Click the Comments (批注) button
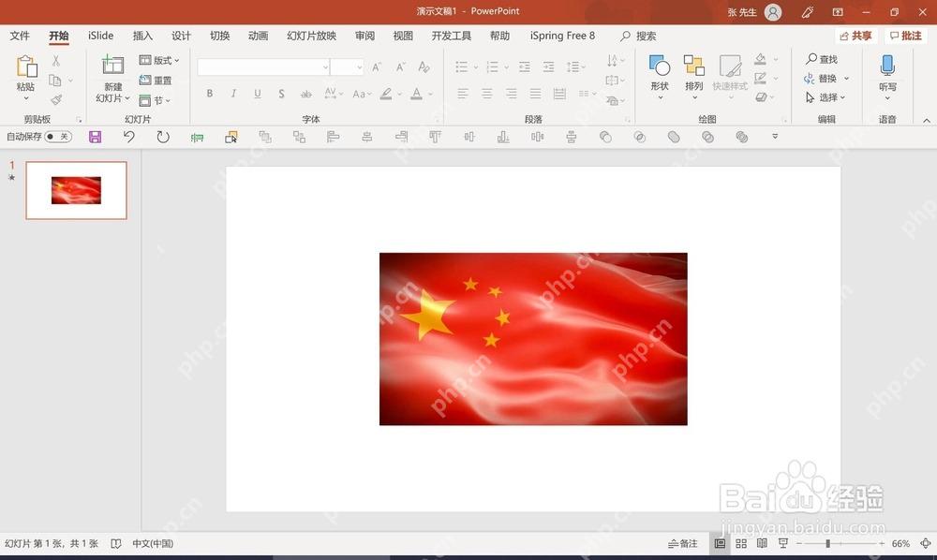937x560 pixels. coord(905,36)
